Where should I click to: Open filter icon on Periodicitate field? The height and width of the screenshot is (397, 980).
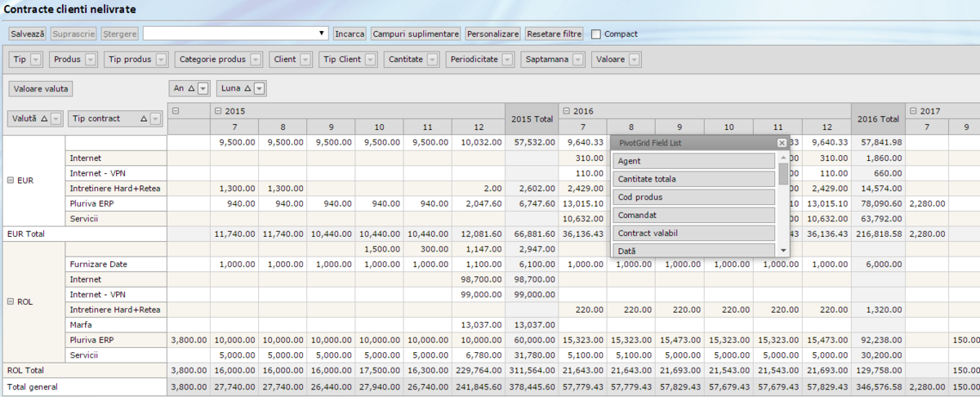tap(507, 60)
